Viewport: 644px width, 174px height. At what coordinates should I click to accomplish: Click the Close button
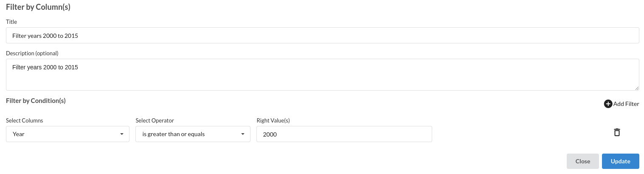[x=583, y=161]
